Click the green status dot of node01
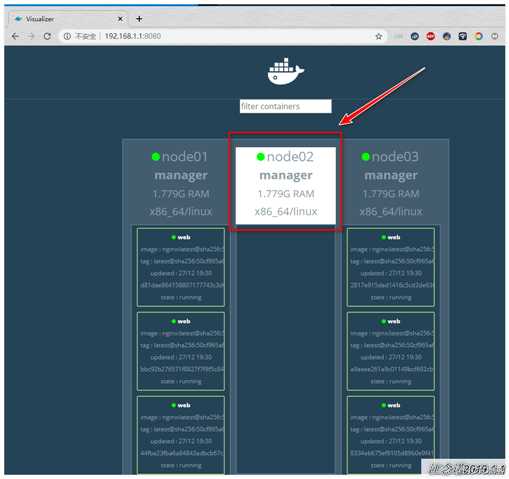Image resolution: width=509 pixels, height=479 pixels. point(156,156)
